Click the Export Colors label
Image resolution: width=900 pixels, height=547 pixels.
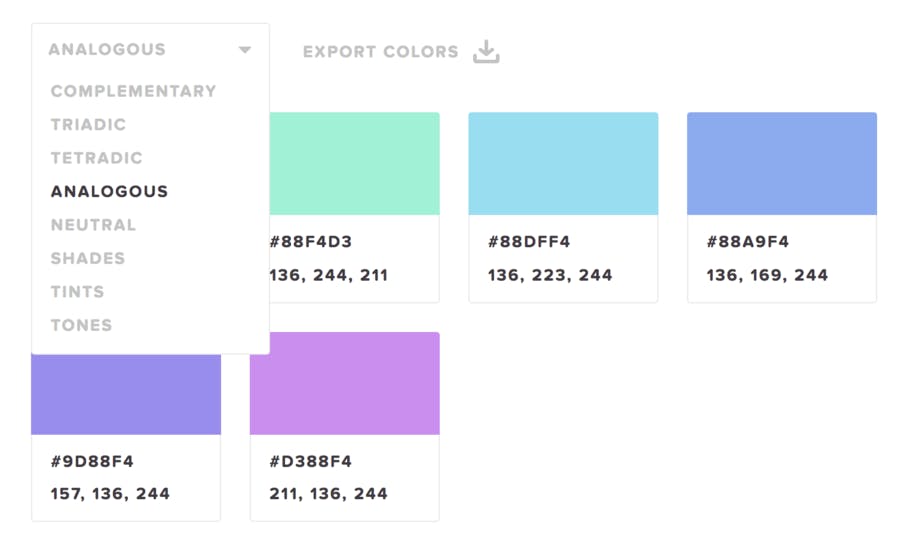[381, 52]
